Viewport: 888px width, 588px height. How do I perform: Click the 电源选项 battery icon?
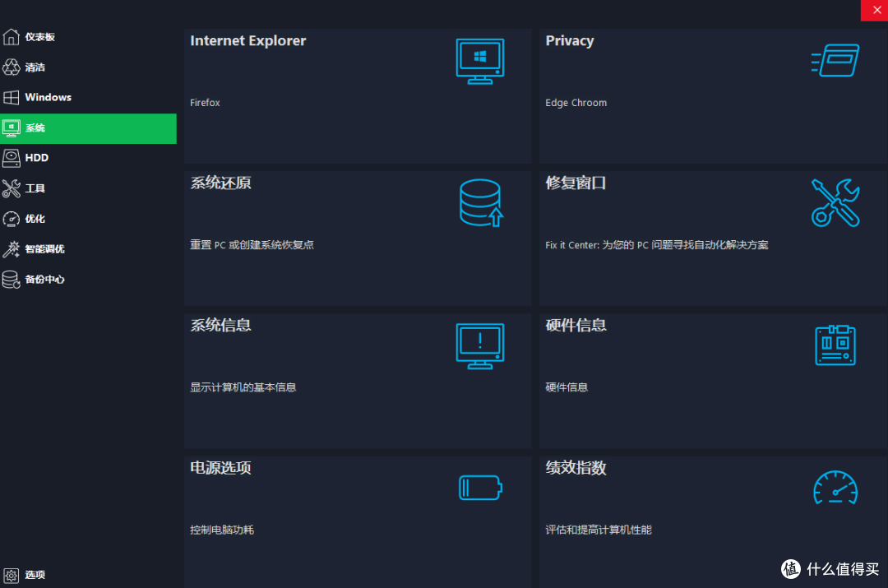pos(480,488)
